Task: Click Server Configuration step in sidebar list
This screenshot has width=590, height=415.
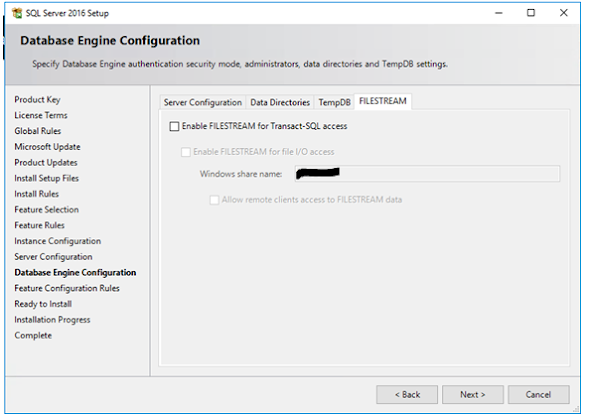Action: 53,257
